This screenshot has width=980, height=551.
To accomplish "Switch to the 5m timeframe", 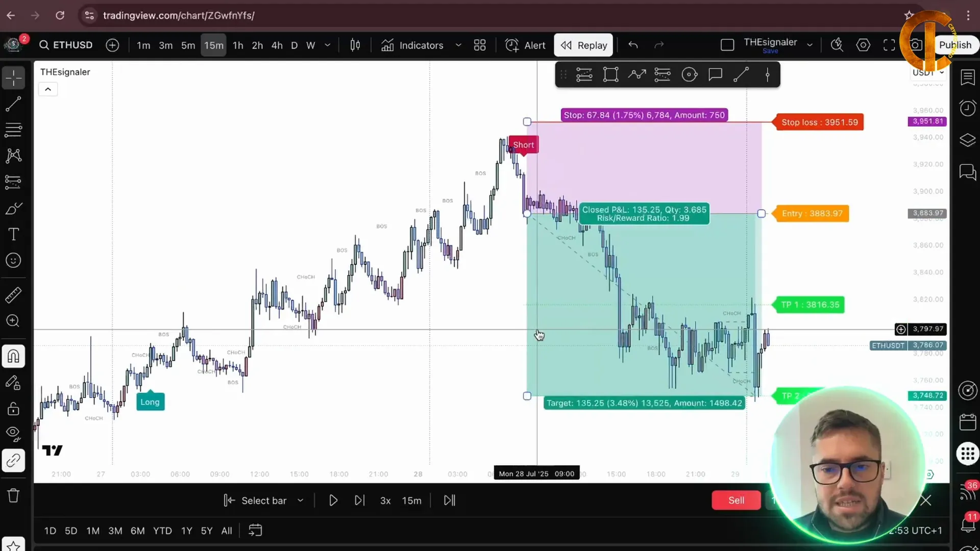I will pyautogui.click(x=188, y=45).
